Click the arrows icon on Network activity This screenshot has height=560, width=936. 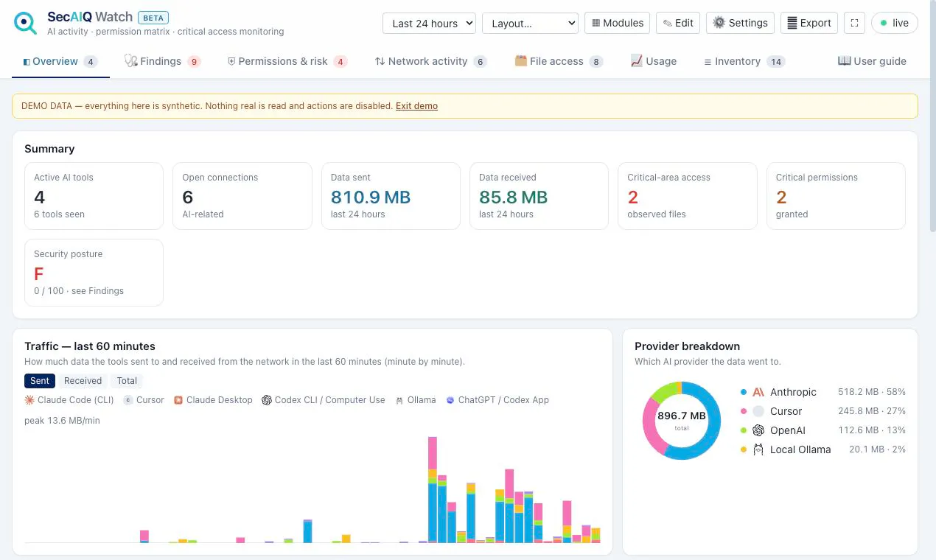pos(380,61)
